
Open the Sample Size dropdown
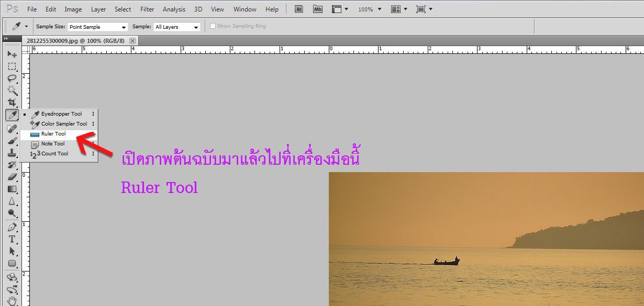point(98,27)
